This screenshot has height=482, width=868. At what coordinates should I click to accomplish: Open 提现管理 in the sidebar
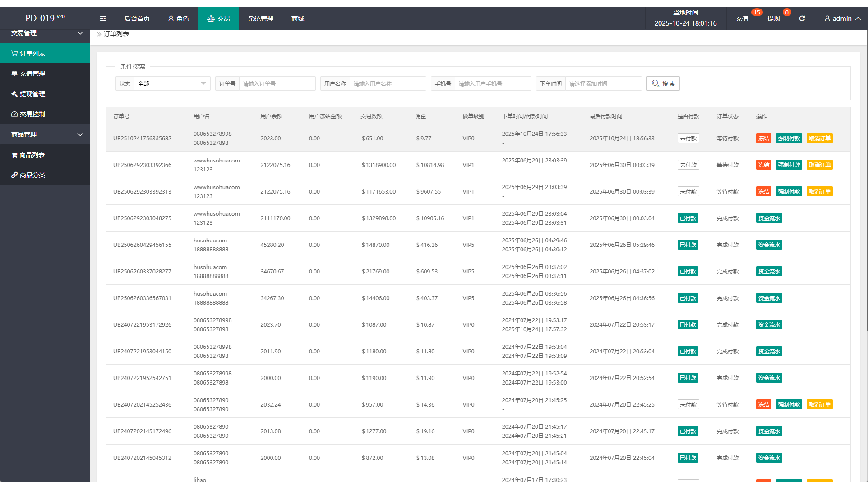tap(32, 94)
